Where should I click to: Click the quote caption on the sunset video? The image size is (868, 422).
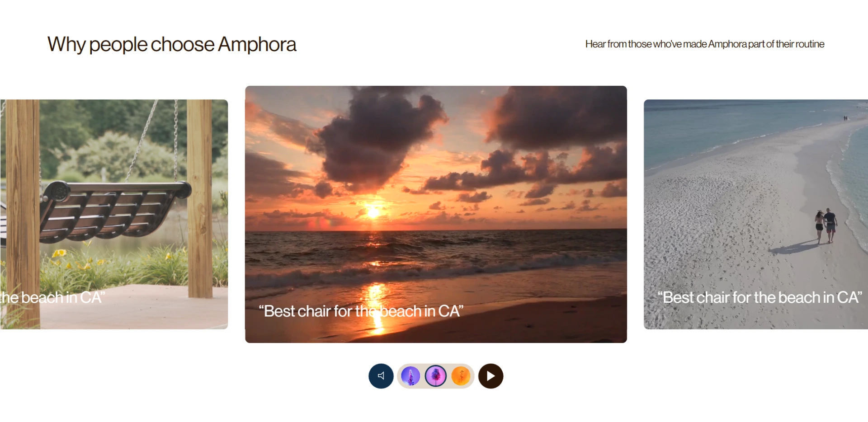361,311
